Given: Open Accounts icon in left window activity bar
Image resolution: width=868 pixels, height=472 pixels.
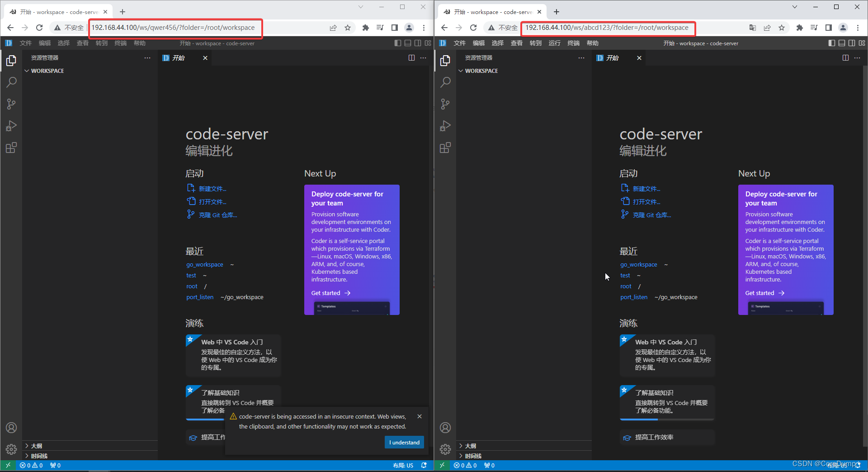Looking at the screenshot, I should click(11, 428).
